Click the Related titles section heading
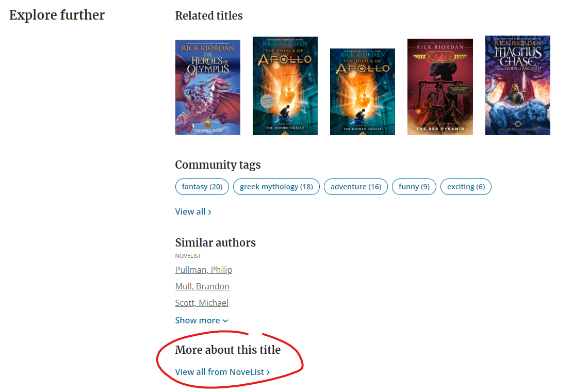This screenshot has height=392, width=573. point(209,15)
